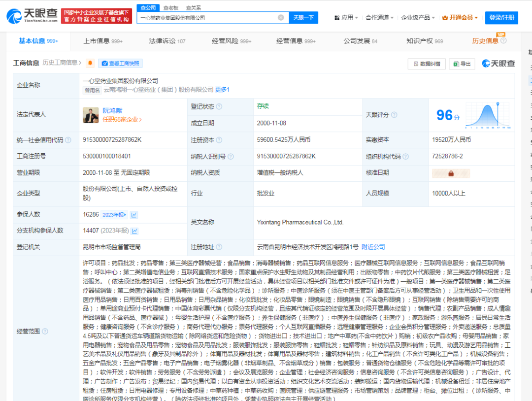Screen dimensions: 532x401
Task: Open the 公司发展 tab
Action: pyautogui.click(x=360, y=41)
